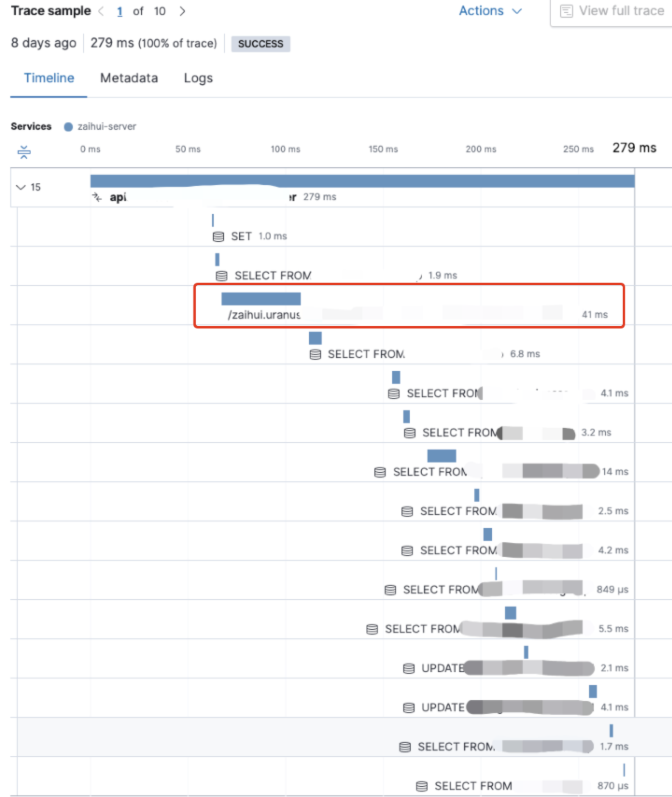Click the database icon on the 870 μs SELECT
This screenshot has height=797, width=672.
[422, 786]
